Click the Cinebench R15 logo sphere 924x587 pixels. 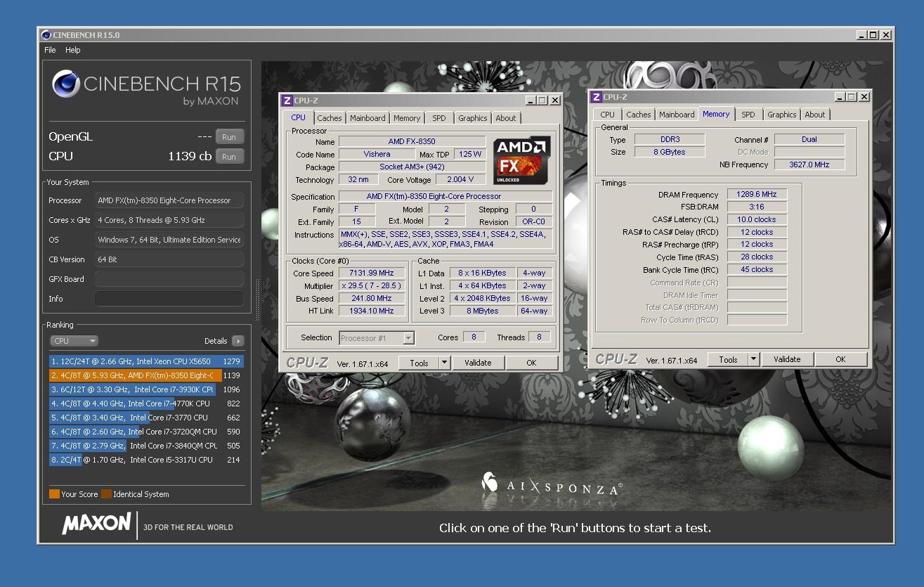click(65, 84)
